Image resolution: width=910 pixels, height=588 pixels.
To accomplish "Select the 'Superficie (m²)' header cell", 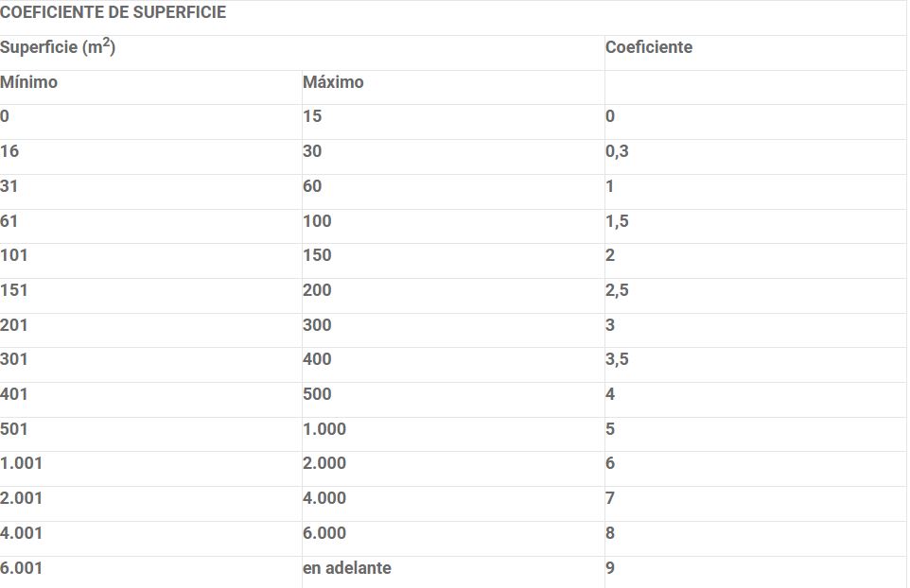I will coord(58,47).
